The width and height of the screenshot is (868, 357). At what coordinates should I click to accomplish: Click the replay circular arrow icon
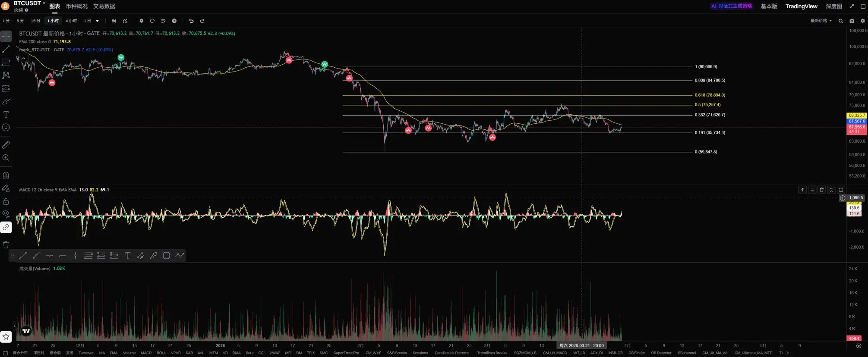[152, 21]
